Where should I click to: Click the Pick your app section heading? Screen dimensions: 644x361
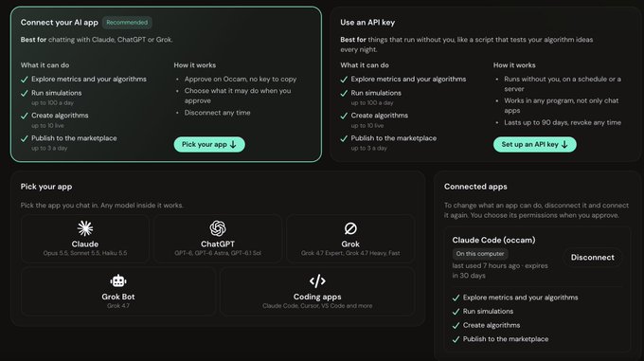click(x=46, y=187)
